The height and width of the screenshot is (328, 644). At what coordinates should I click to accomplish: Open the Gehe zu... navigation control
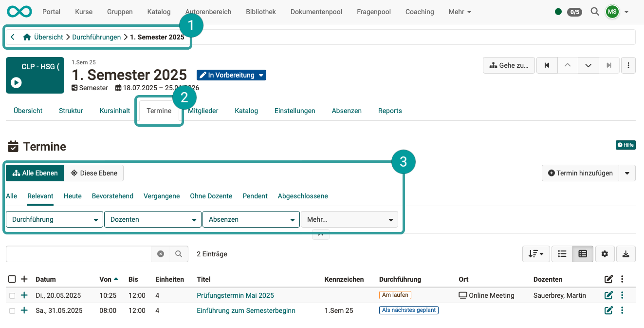pos(508,65)
